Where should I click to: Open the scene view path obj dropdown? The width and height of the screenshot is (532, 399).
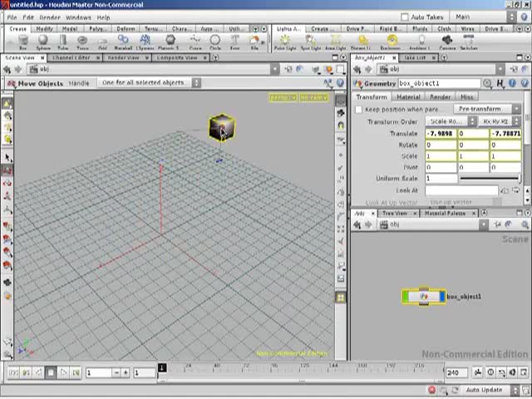pos(275,69)
